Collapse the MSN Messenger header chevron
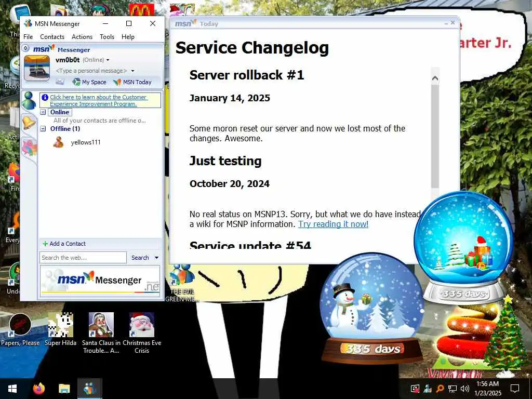The height and width of the screenshot is (399, 532). [25, 48]
